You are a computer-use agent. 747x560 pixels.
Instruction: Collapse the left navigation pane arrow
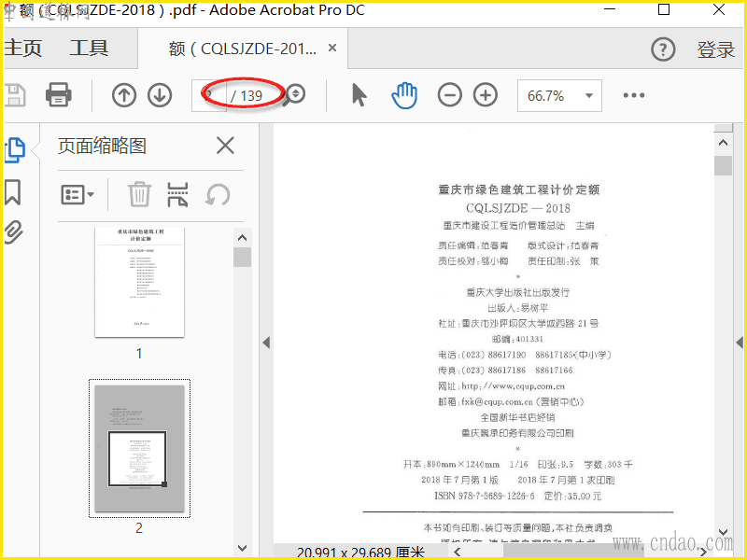(266, 342)
